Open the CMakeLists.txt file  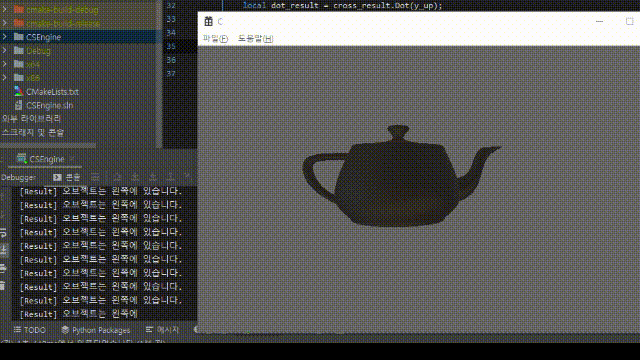[52, 91]
